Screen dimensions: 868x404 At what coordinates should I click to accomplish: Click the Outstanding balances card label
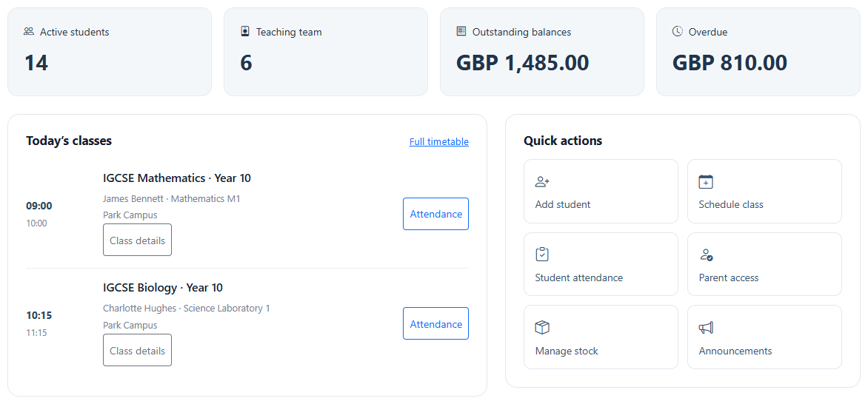coord(521,32)
